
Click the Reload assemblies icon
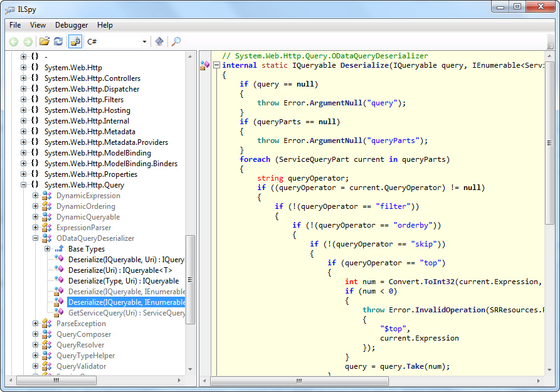58,41
